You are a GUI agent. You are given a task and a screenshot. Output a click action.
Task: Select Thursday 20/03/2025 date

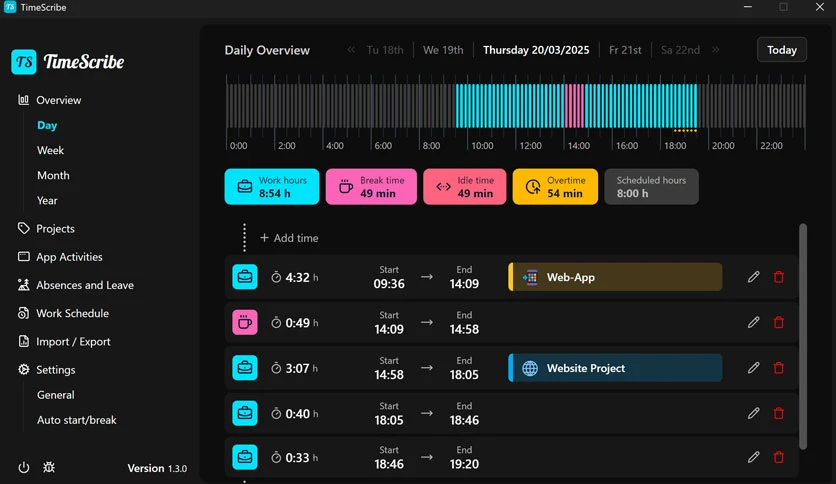tap(536, 50)
